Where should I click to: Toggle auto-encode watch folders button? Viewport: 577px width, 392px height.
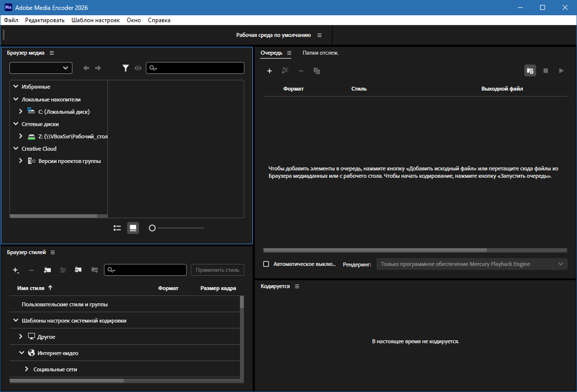pyautogui.click(x=530, y=70)
